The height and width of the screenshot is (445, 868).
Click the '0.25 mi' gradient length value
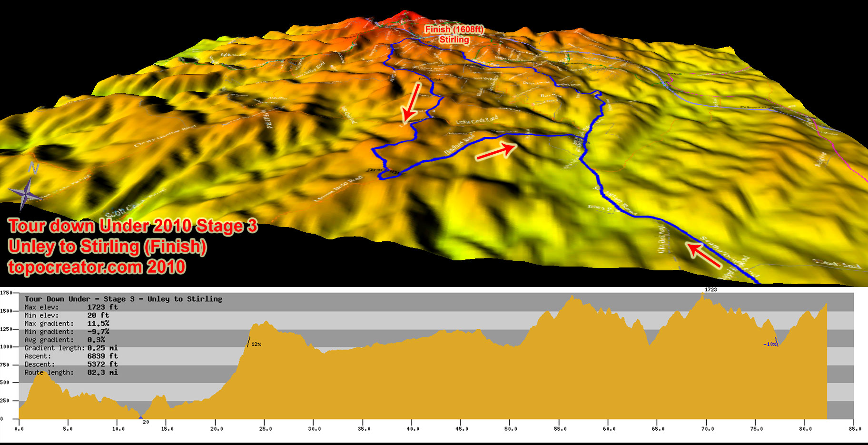[x=102, y=348]
